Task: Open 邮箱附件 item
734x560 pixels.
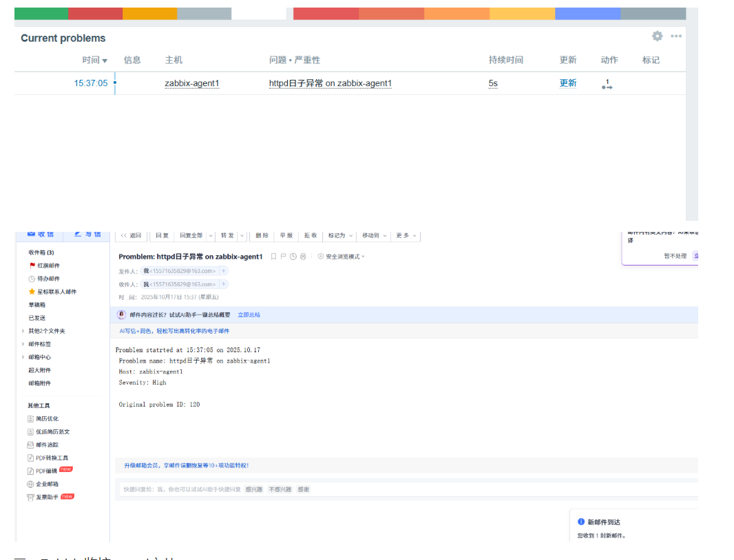Action: coord(40,384)
